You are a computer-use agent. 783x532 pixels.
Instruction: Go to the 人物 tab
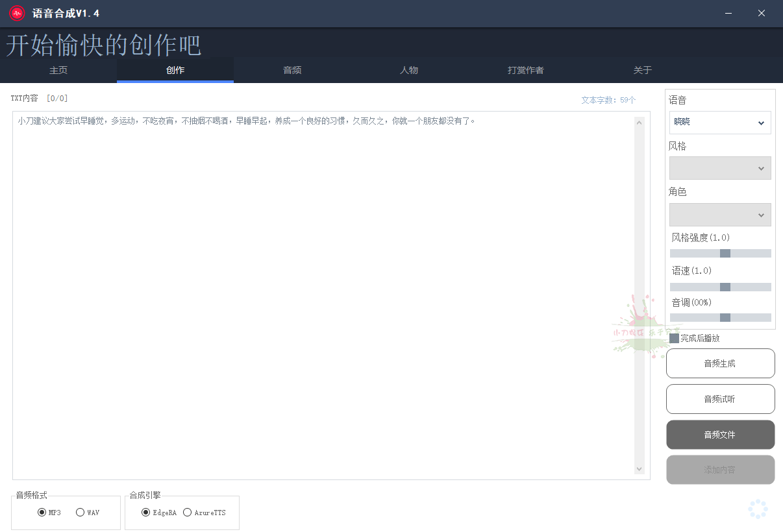tap(409, 70)
